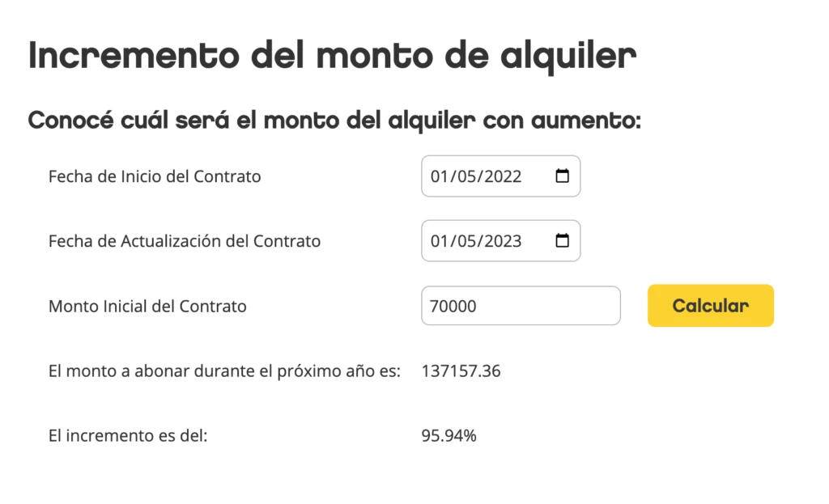
Task: Click the Calcular button
Action: click(x=710, y=306)
